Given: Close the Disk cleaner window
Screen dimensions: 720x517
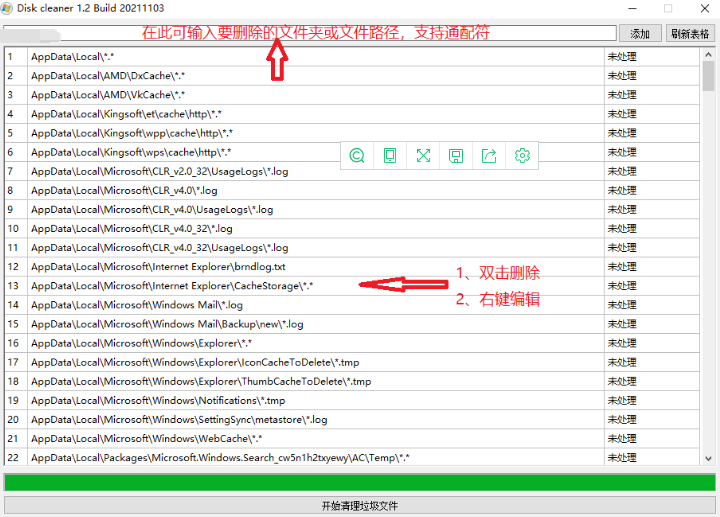Looking at the screenshot, I should [x=705, y=8].
